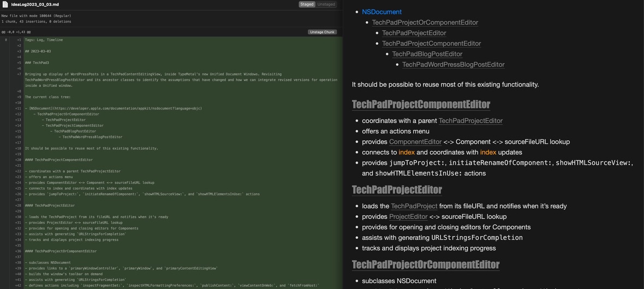Switch to the Unstaged view
This screenshot has width=644, height=289.
point(326,4)
